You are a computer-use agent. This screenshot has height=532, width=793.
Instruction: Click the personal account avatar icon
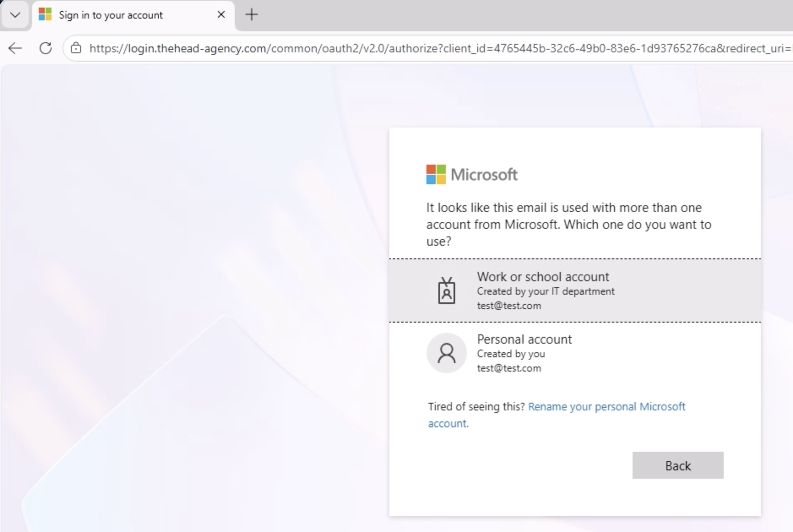click(446, 353)
